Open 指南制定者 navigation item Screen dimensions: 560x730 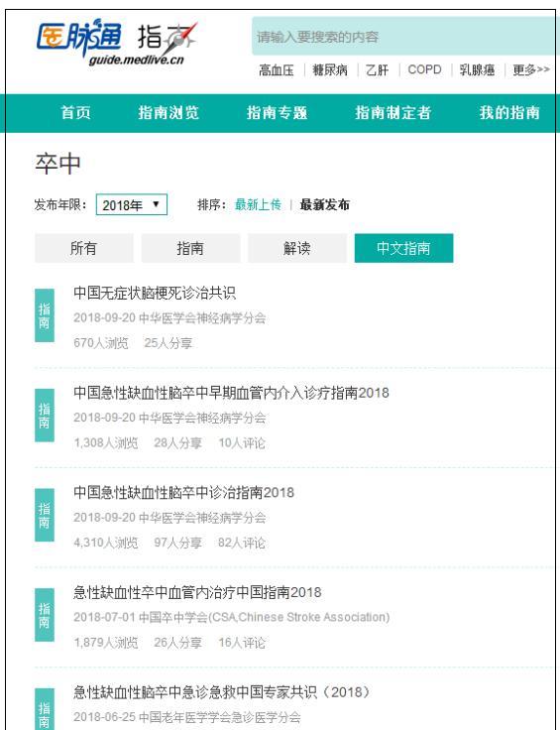point(393,113)
